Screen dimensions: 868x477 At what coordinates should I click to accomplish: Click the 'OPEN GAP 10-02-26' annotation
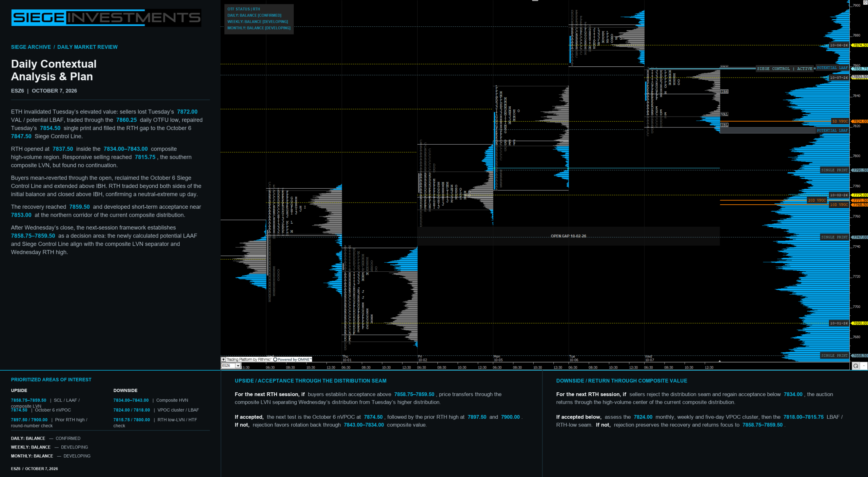(x=568, y=236)
